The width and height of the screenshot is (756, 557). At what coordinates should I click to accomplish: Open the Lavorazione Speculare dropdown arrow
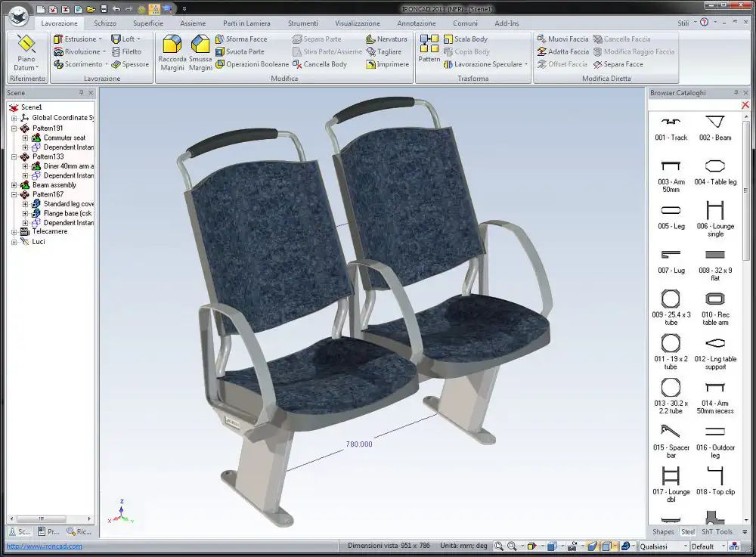click(x=526, y=64)
